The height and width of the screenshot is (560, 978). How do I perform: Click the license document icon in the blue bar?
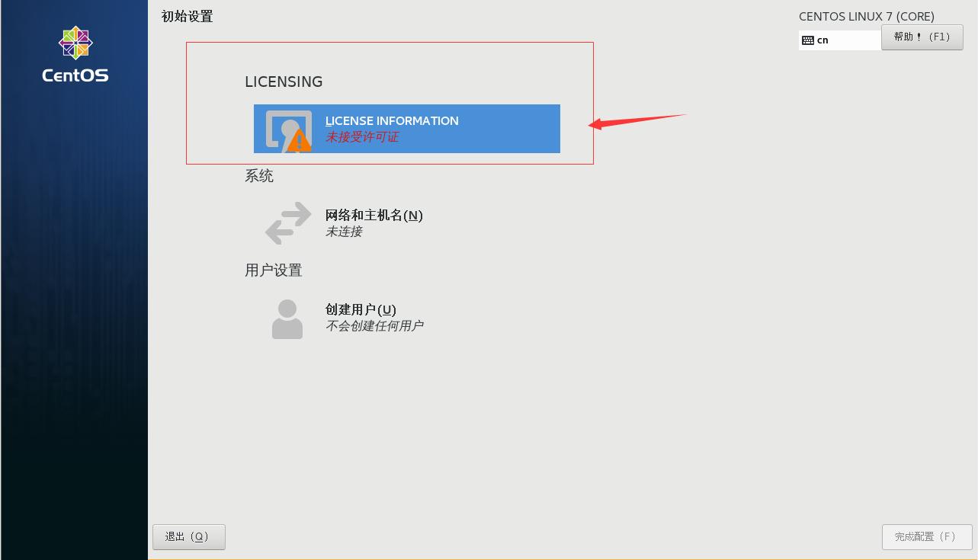click(x=285, y=126)
